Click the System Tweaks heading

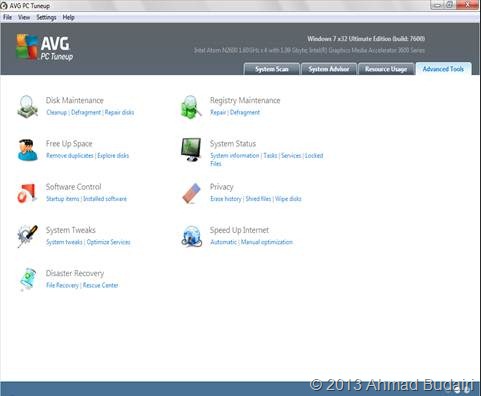click(71, 230)
